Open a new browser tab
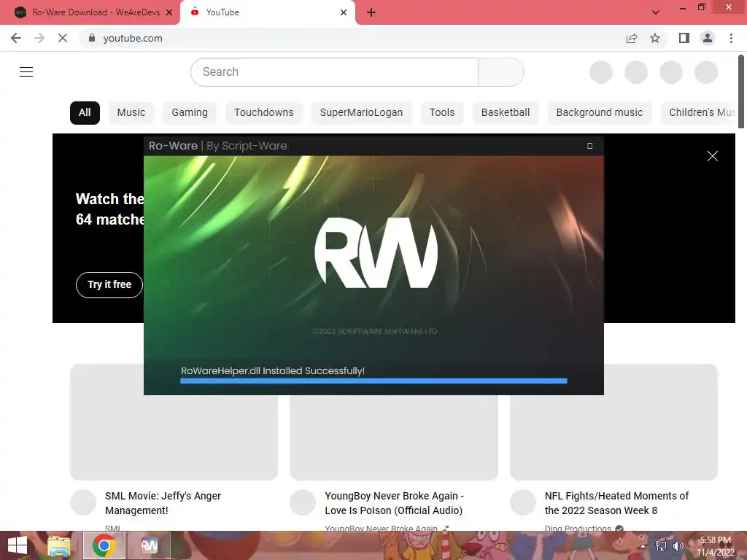747x560 pixels. pyautogui.click(x=371, y=12)
